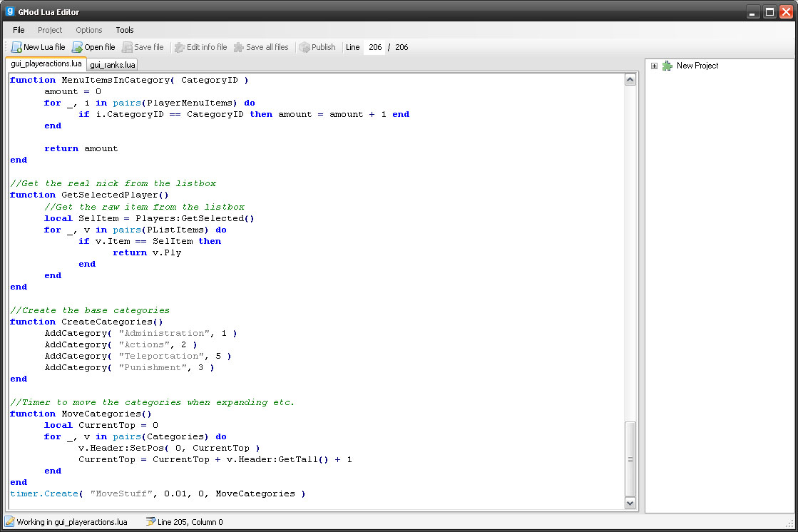Click the 'return amount' code line

coord(81,148)
